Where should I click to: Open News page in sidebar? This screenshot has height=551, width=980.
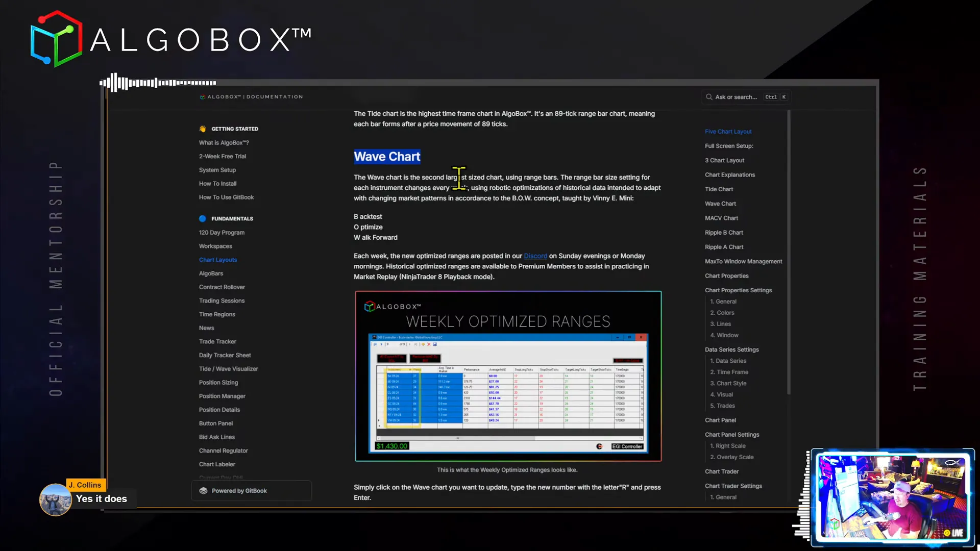point(207,328)
